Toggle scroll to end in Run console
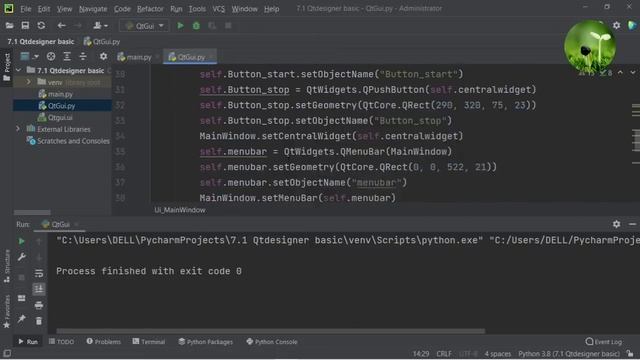 (x=39, y=289)
